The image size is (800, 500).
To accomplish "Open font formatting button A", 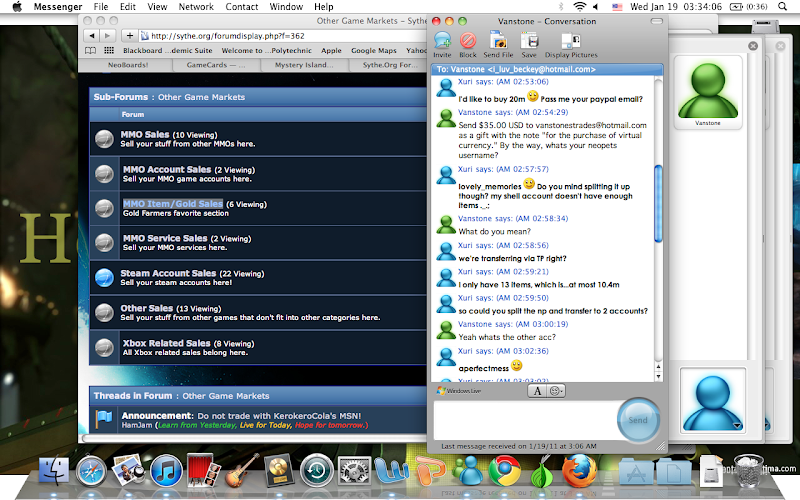I will tap(537, 391).
